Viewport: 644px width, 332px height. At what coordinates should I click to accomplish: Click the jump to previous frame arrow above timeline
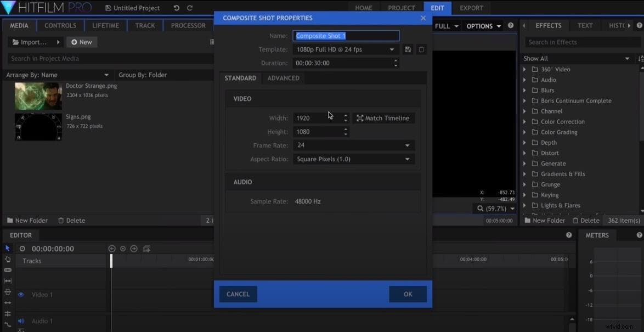pyautogui.click(x=111, y=249)
